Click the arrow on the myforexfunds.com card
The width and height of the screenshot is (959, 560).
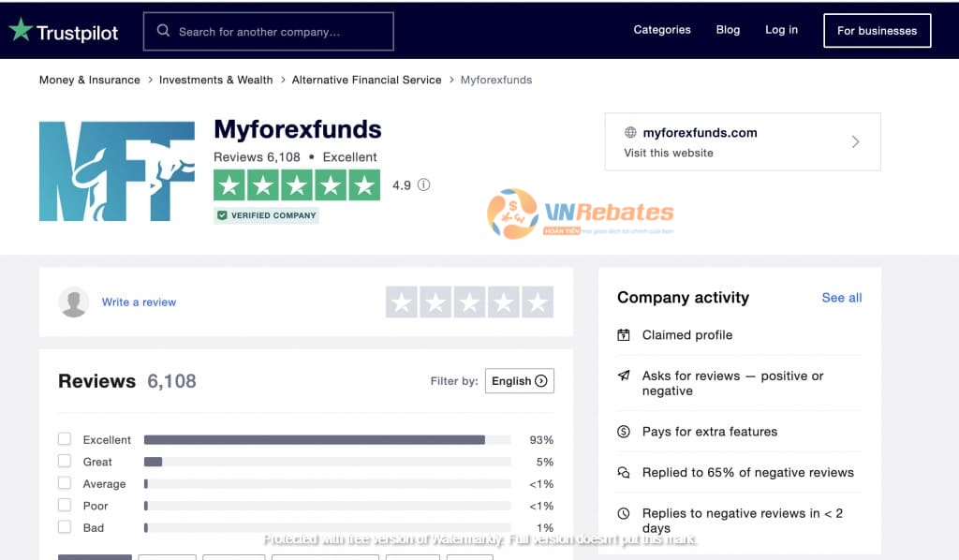click(856, 141)
